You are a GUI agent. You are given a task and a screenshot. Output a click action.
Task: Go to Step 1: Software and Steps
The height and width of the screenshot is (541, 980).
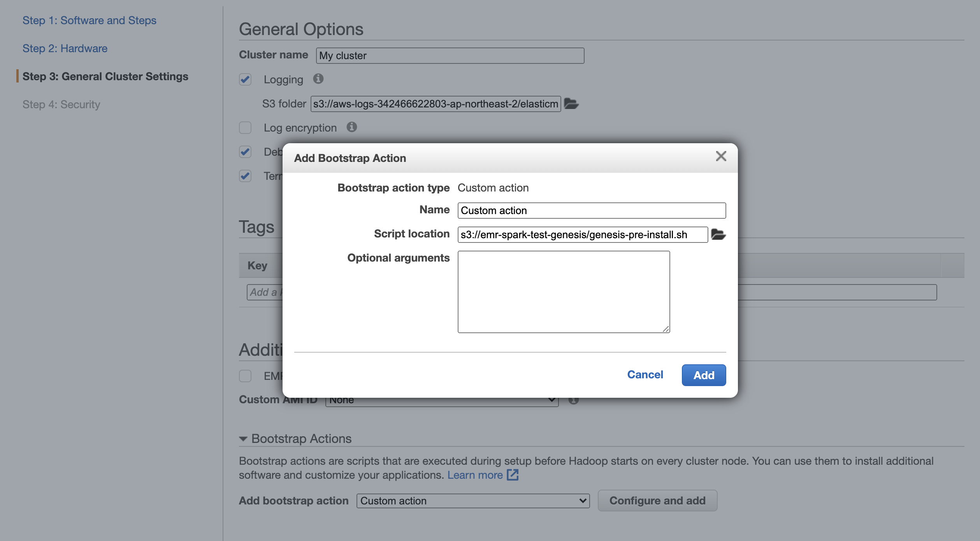89,20
